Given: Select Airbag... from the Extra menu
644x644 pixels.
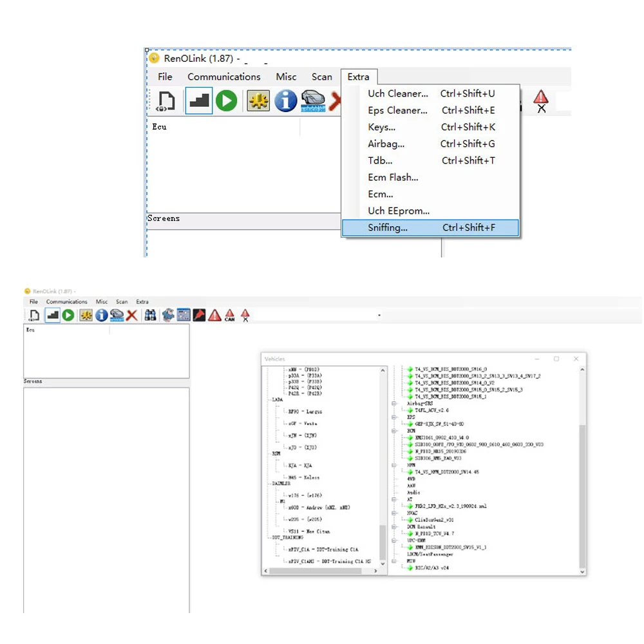Looking at the screenshot, I should click(x=430, y=144).
